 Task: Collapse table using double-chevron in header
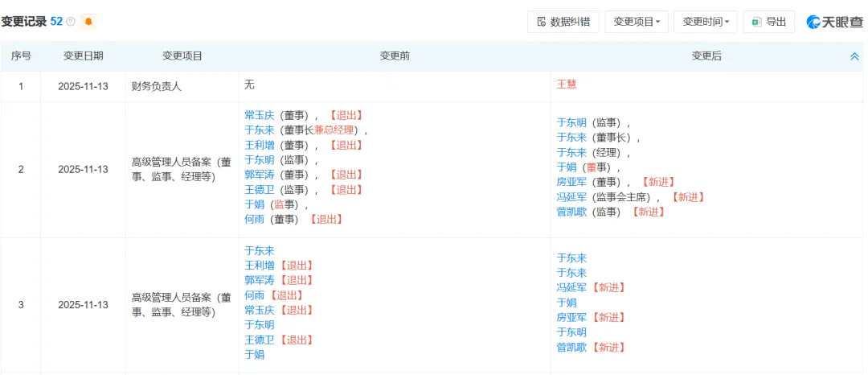(x=854, y=56)
